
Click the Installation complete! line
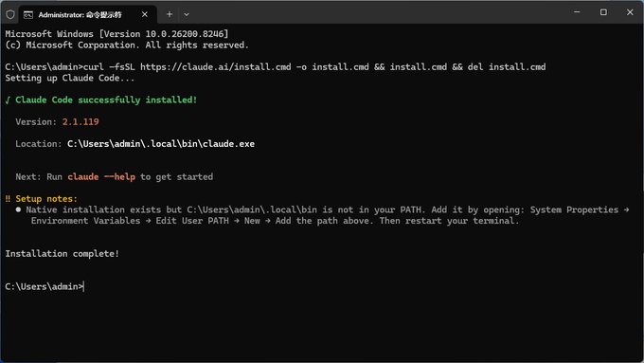pos(62,254)
